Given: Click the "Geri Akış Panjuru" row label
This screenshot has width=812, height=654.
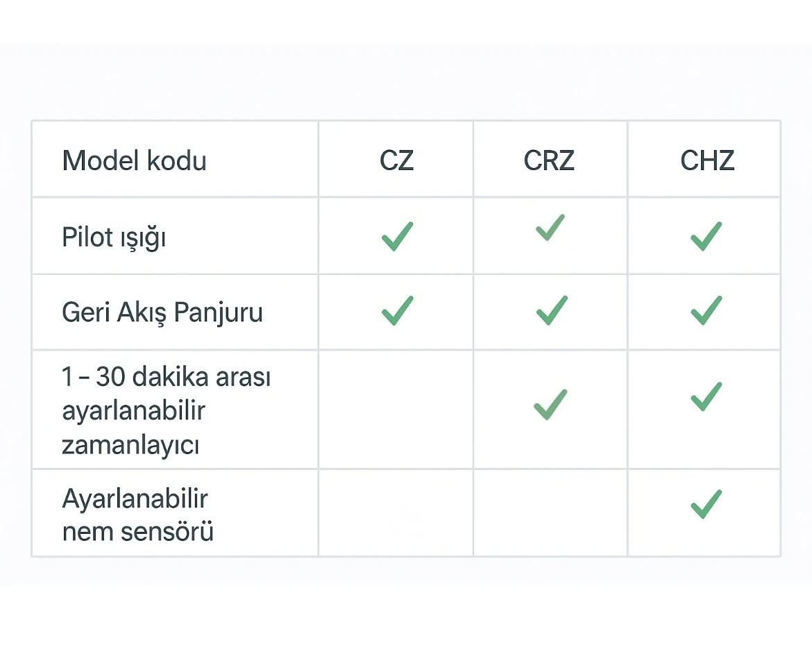Looking at the screenshot, I should click(162, 312).
